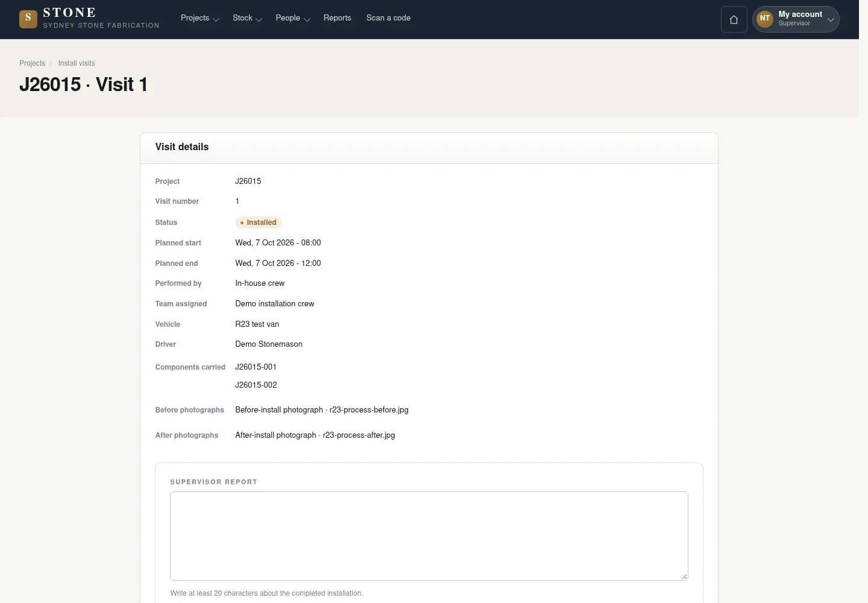Open the People dropdown menu
868x603 pixels.
(293, 18)
